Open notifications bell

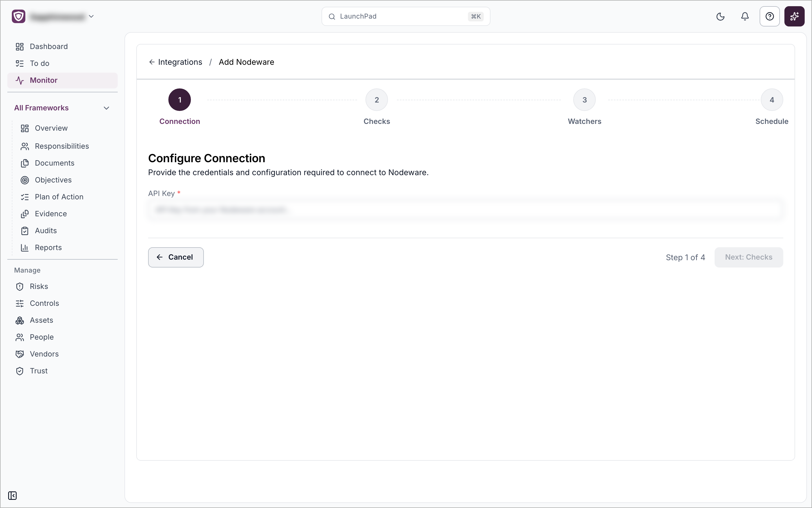click(745, 16)
